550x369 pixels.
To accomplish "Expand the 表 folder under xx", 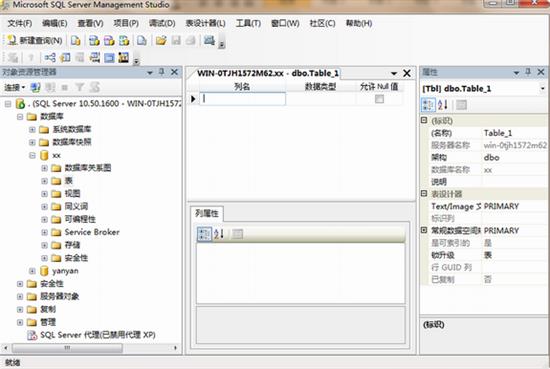I will [45, 181].
